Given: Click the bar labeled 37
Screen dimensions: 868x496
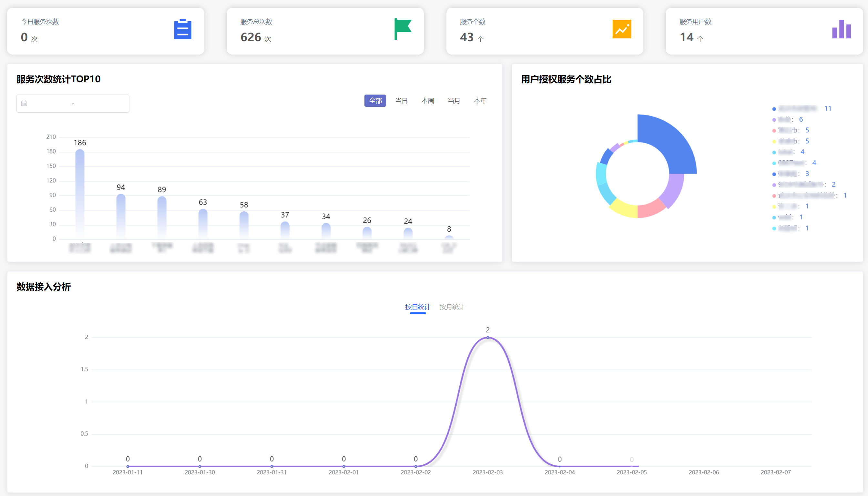Looking at the screenshot, I should [285, 230].
